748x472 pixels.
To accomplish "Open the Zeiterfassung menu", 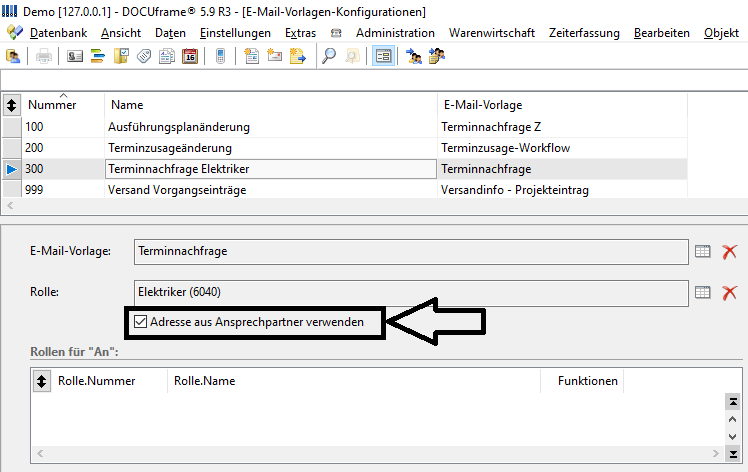I will tap(584, 33).
